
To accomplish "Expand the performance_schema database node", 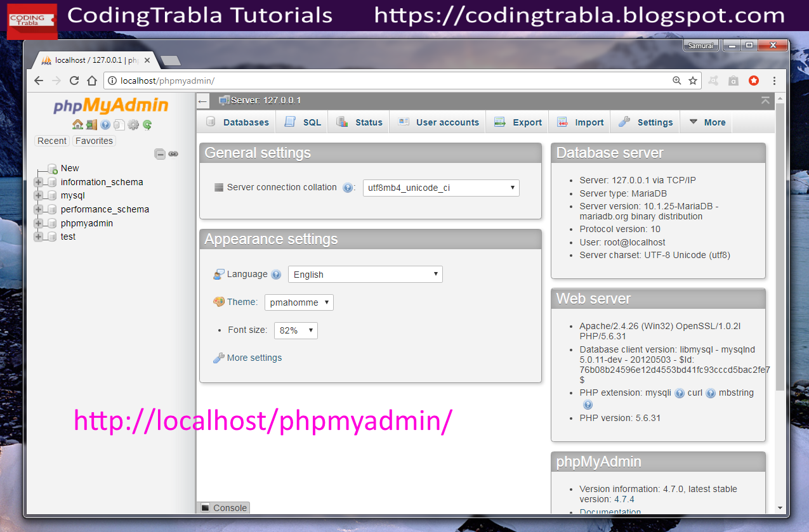I will 38,209.
